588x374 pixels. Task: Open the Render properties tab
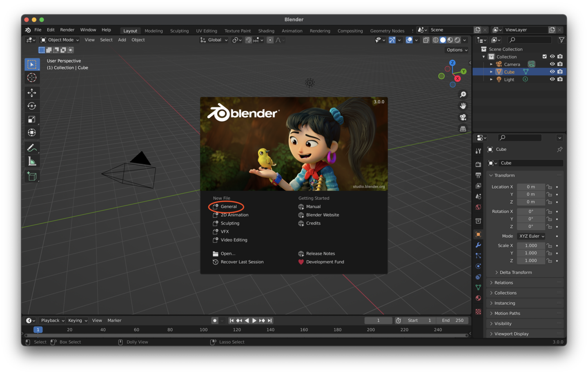pos(478,164)
